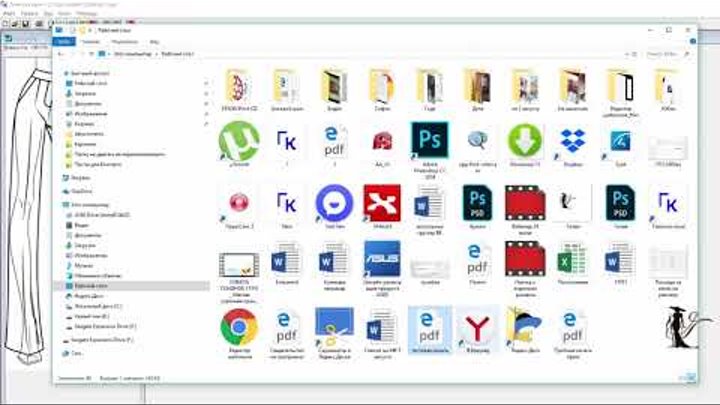
Task: Open the File ribbon tab
Action: (x=64, y=42)
